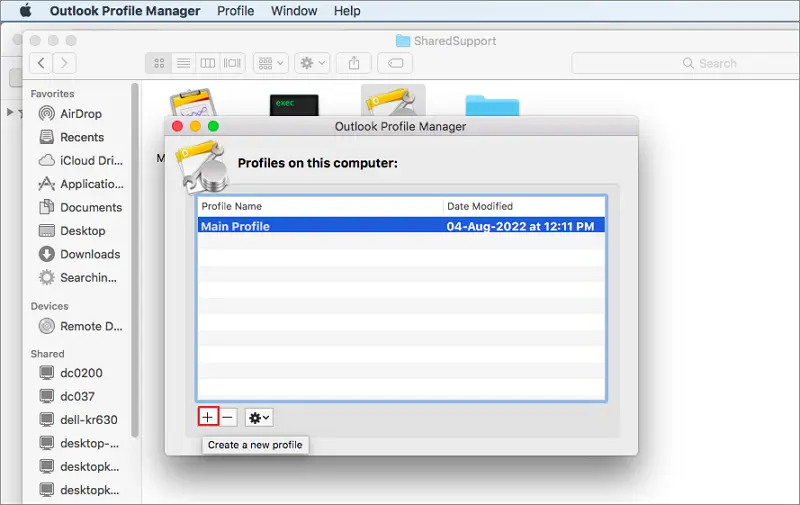This screenshot has height=505, width=800.
Task: Open iCloud Drive in Finder sidebar
Action: [91, 161]
